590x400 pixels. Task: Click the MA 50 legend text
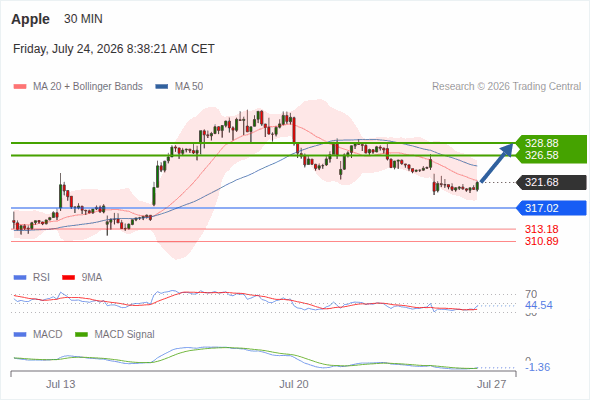pos(189,87)
